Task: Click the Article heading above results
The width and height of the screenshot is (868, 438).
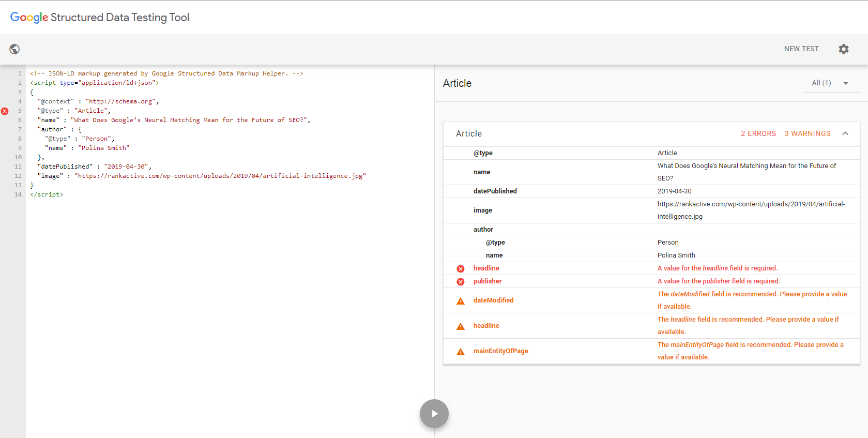Action: (x=457, y=83)
